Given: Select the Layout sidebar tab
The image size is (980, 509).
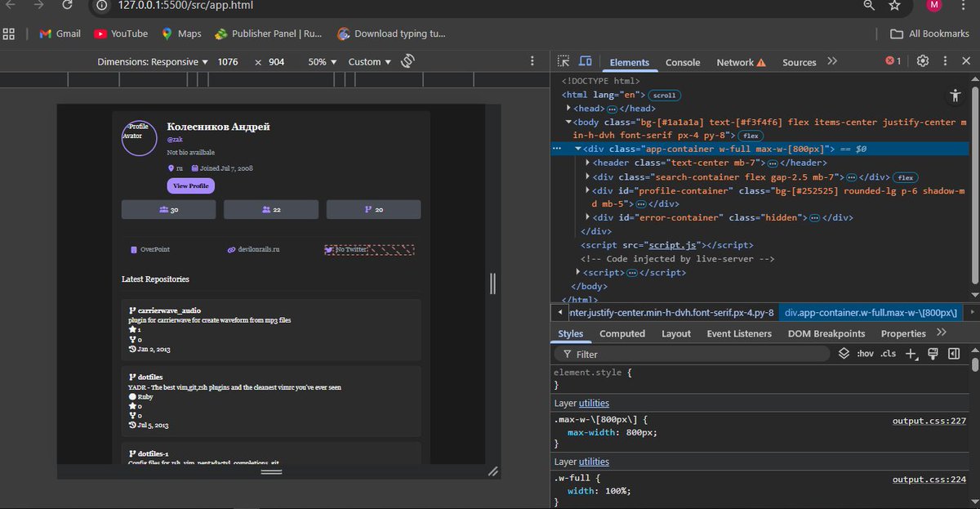Looking at the screenshot, I should coord(676,333).
